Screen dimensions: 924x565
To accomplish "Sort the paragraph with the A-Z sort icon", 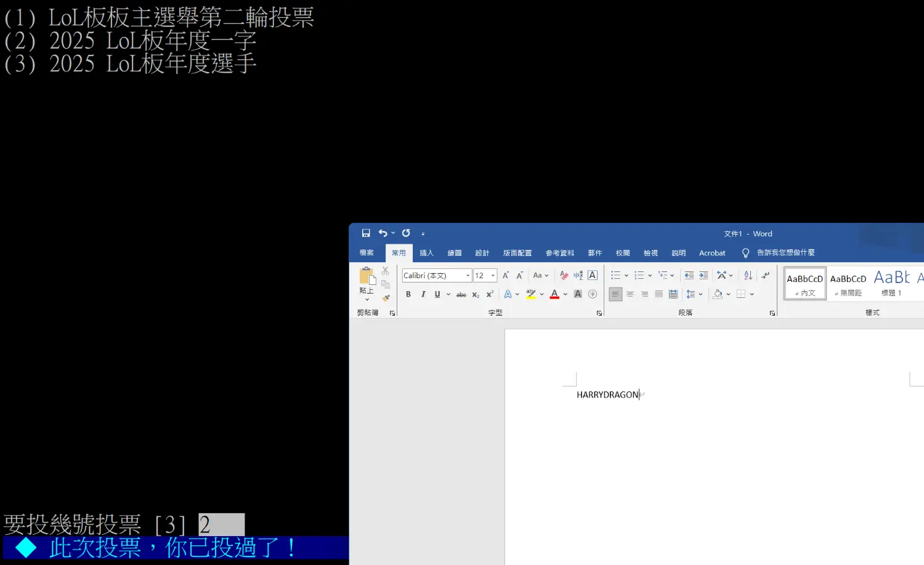I will pyautogui.click(x=748, y=276).
